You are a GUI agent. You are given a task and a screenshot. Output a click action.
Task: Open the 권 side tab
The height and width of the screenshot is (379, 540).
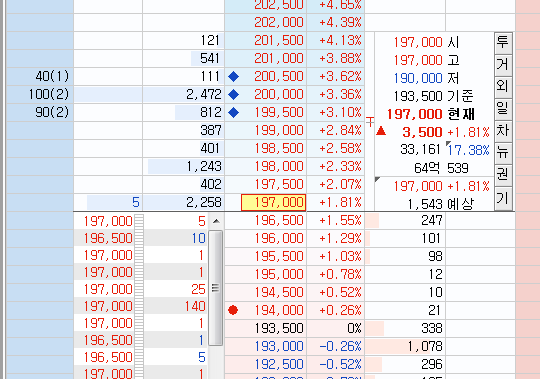(503, 175)
